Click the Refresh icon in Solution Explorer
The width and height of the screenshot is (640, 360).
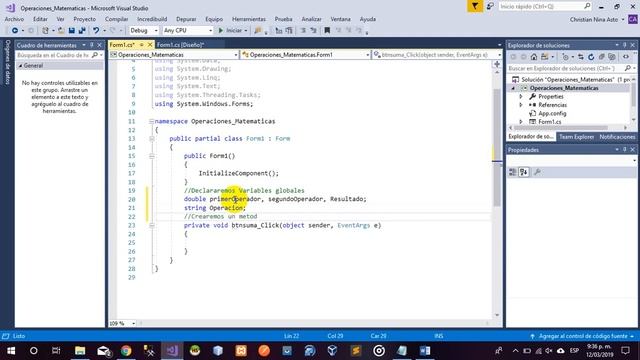pos(591,57)
